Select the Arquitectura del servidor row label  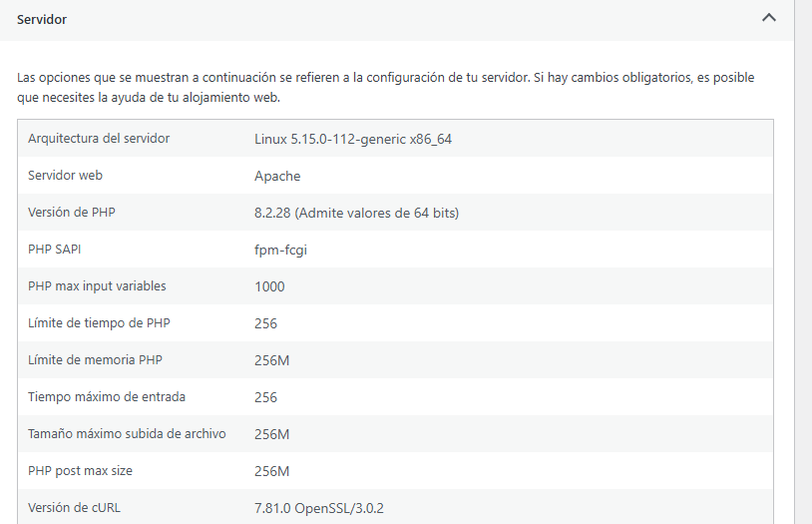pyautogui.click(x=99, y=139)
